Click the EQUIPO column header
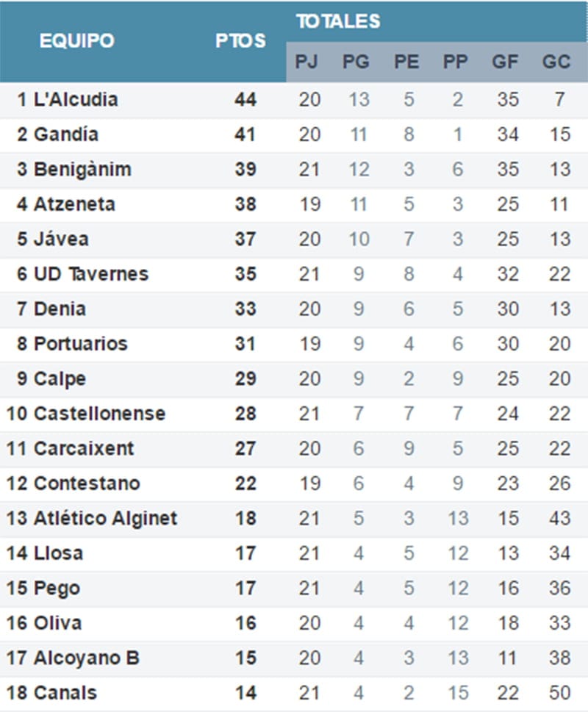Image resolution: width=588 pixels, height=712 pixels. coord(76,41)
